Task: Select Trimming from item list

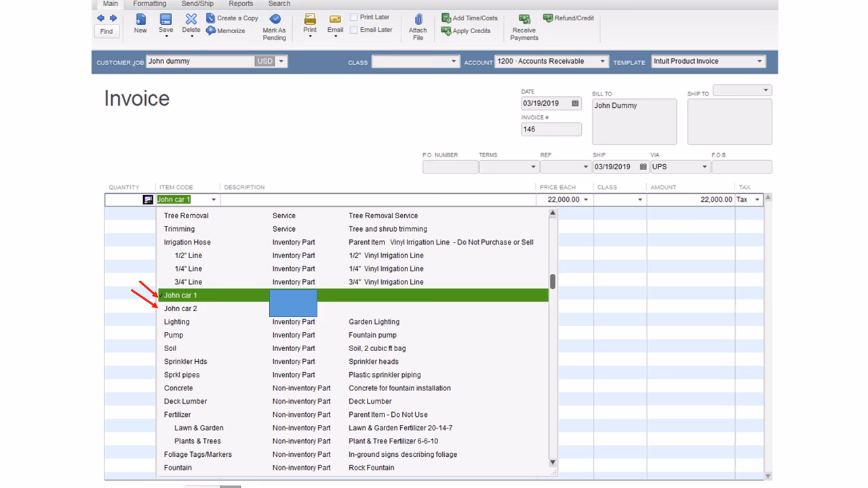Action: [353, 229]
